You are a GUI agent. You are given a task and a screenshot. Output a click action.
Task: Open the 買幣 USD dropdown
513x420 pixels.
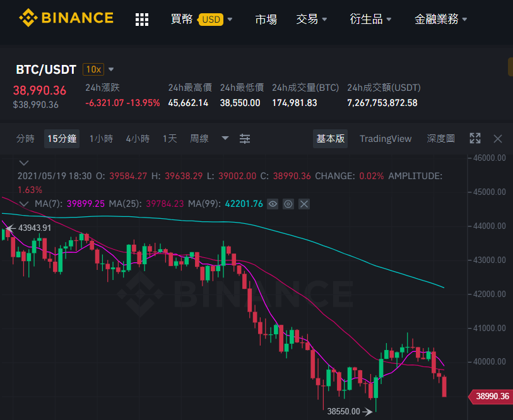coord(201,20)
